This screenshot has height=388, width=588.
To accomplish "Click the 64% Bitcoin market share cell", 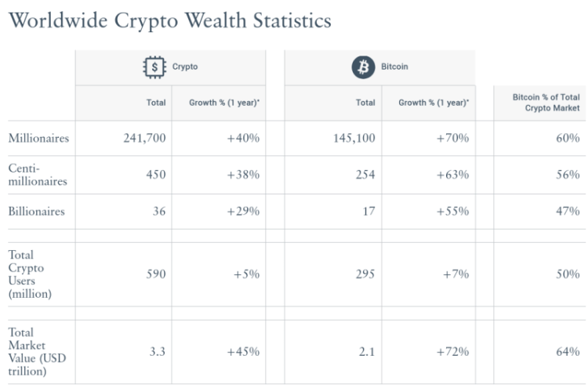I will 568,352.
